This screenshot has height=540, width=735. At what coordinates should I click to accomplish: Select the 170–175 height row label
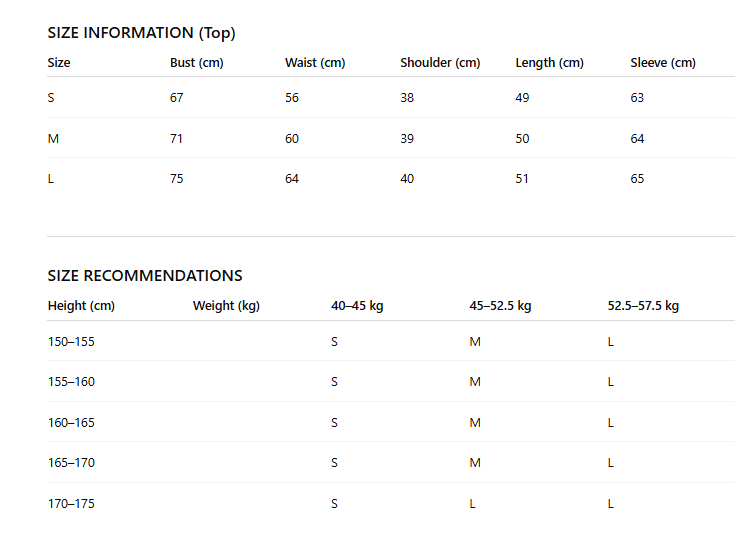[x=71, y=504]
